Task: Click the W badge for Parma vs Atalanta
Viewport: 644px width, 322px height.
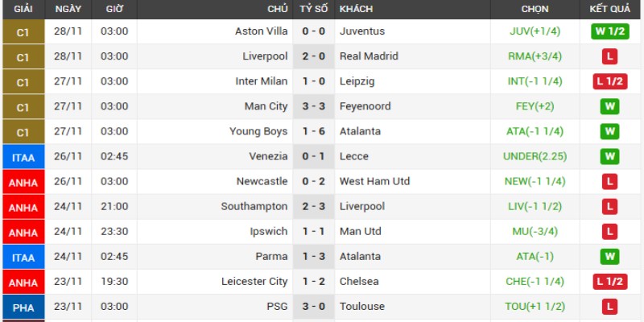Action: pos(610,257)
